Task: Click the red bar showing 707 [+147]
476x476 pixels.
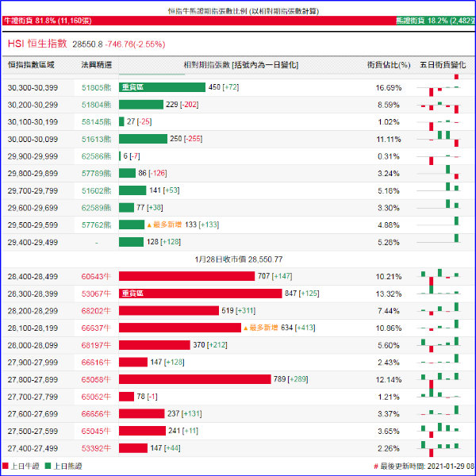Action: tap(186, 276)
